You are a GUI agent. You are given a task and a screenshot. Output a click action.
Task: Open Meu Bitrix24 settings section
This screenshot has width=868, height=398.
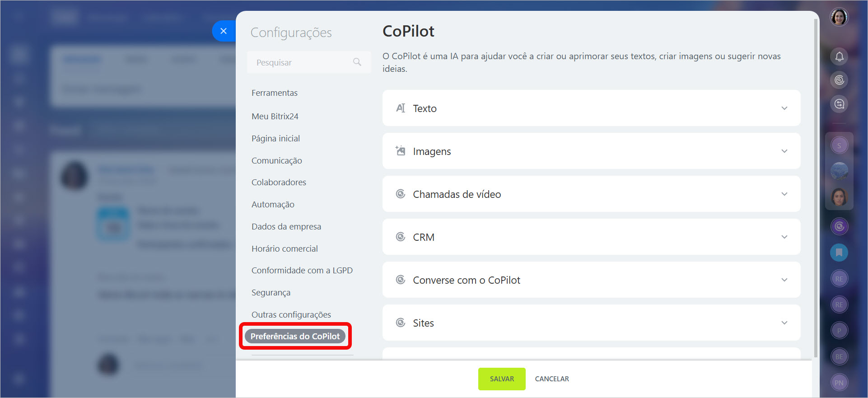click(x=275, y=117)
